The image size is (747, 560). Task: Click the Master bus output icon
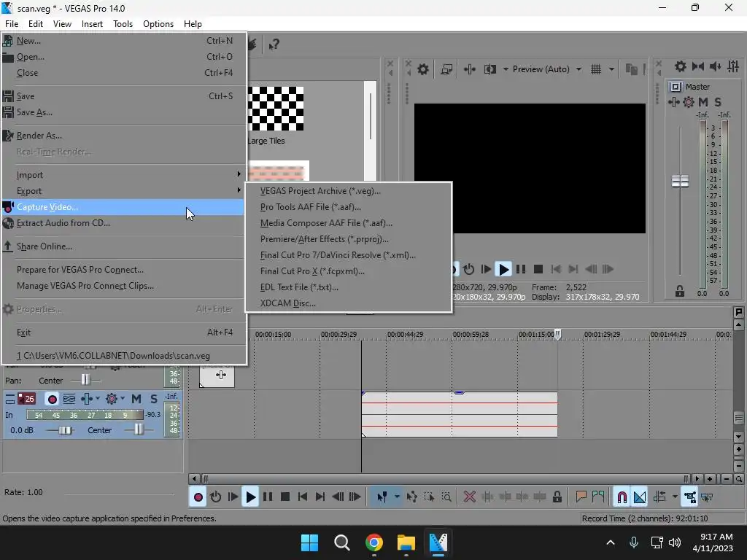(676, 87)
